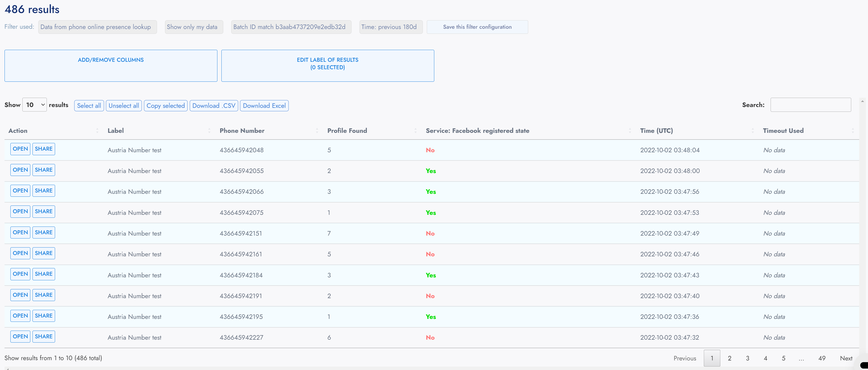Sort by Facebook registered state arrows
Viewport: 868px width, 370px height.
click(x=629, y=131)
